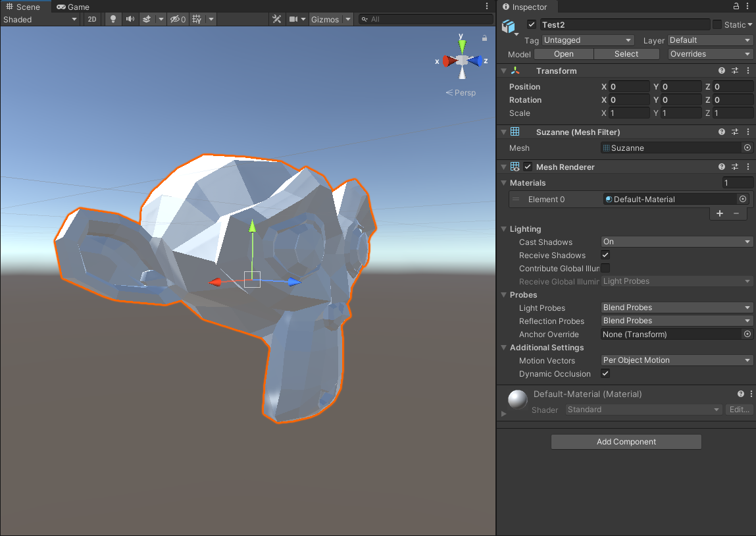This screenshot has height=536, width=756.
Task: Click the Add Component button
Action: point(626,442)
